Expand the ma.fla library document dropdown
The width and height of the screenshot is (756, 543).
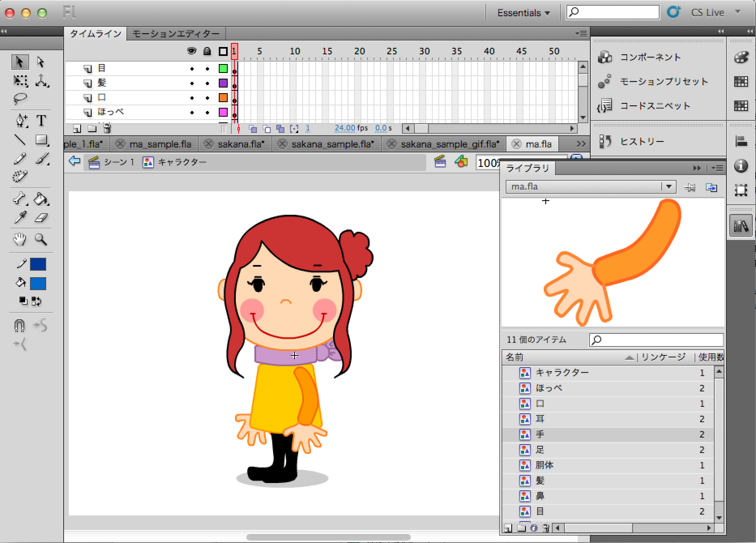click(x=668, y=187)
